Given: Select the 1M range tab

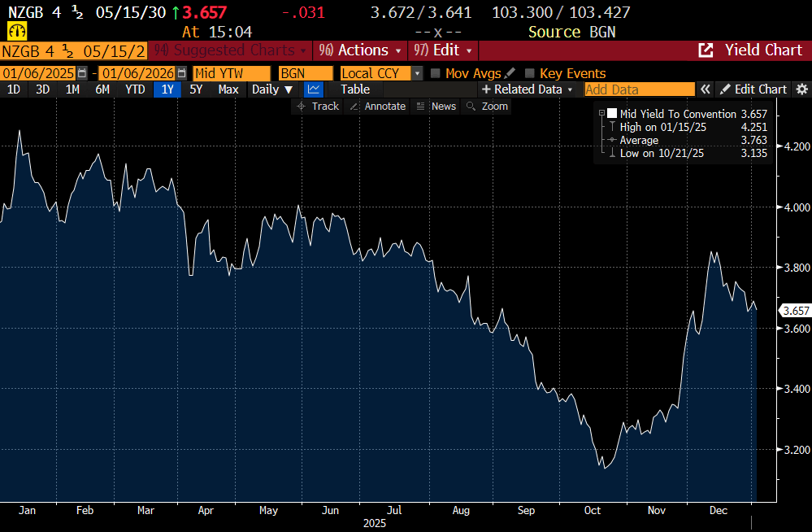Looking at the screenshot, I should click(72, 89).
